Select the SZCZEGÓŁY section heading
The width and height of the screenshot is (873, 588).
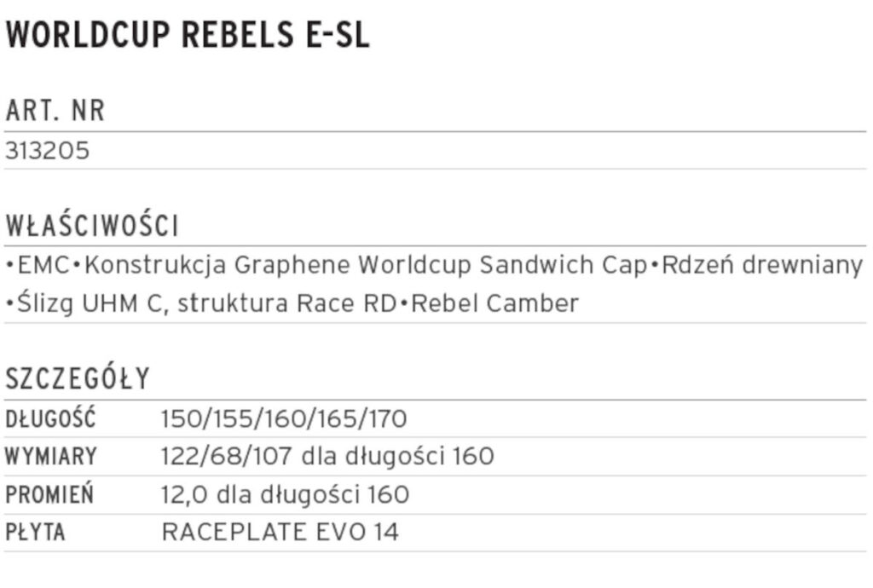[x=78, y=379]
